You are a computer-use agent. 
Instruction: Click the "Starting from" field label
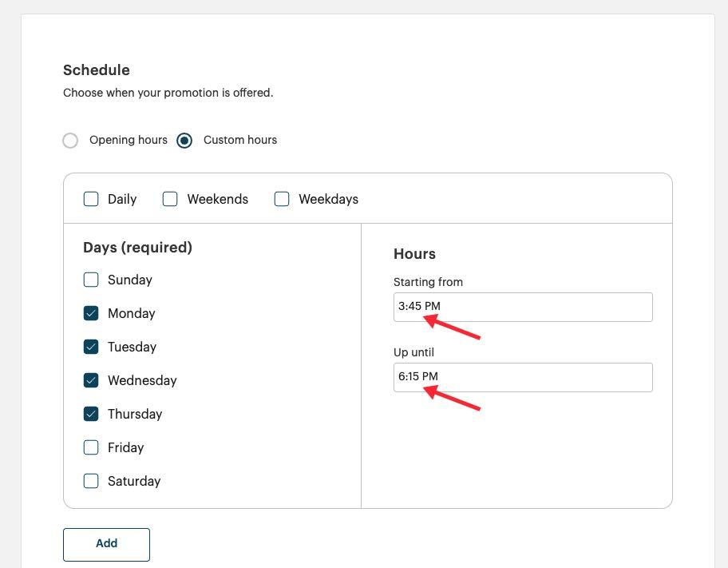coord(428,282)
